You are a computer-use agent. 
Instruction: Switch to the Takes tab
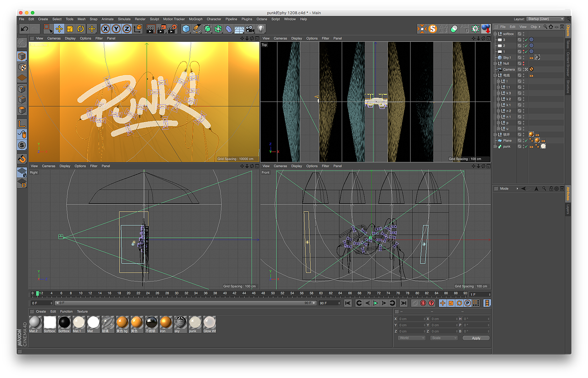click(568, 44)
